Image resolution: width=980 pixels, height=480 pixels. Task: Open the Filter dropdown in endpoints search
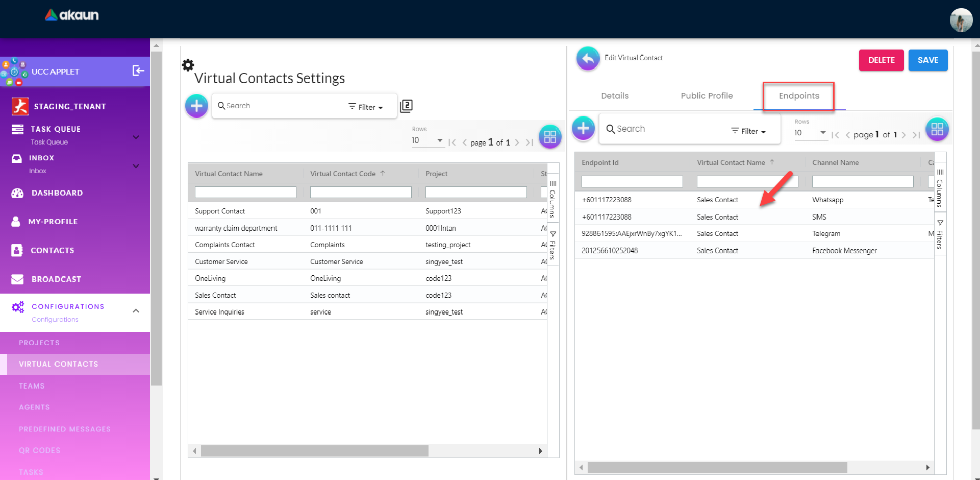[x=748, y=131]
